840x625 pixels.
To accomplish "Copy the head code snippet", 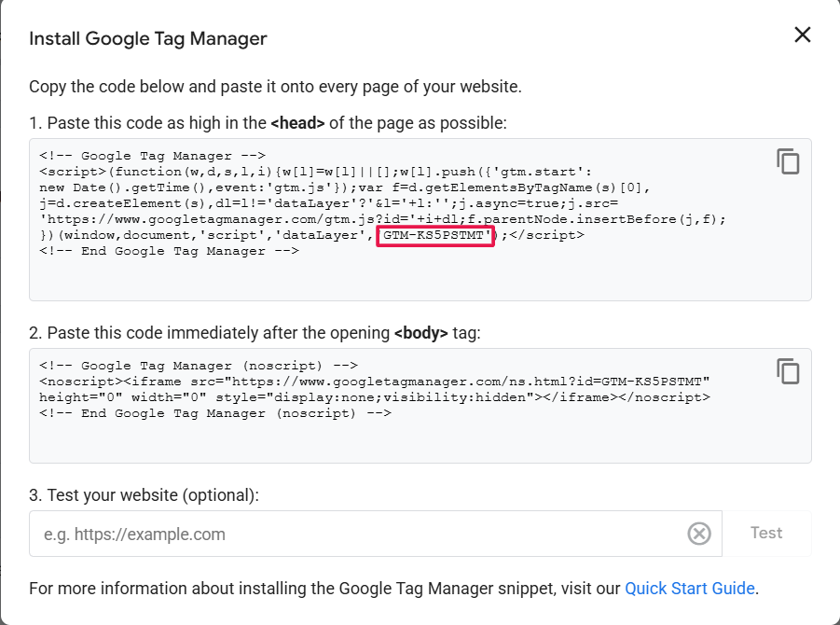I will 788,161.
